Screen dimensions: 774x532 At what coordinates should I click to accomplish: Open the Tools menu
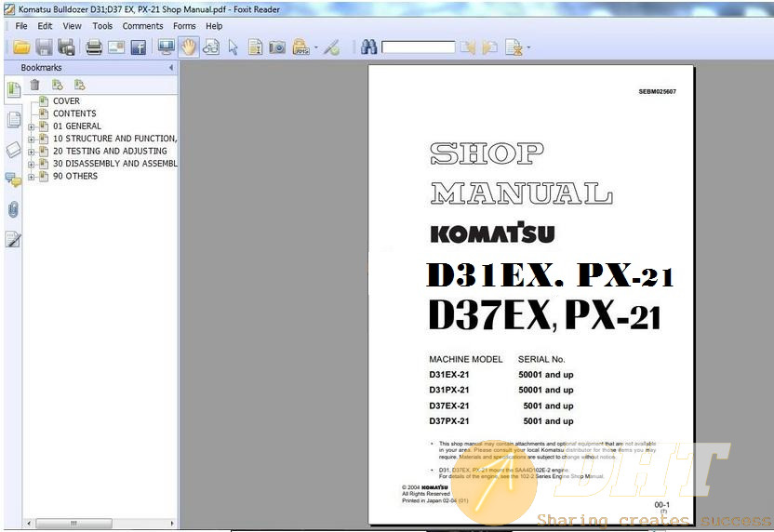(102, 26)
